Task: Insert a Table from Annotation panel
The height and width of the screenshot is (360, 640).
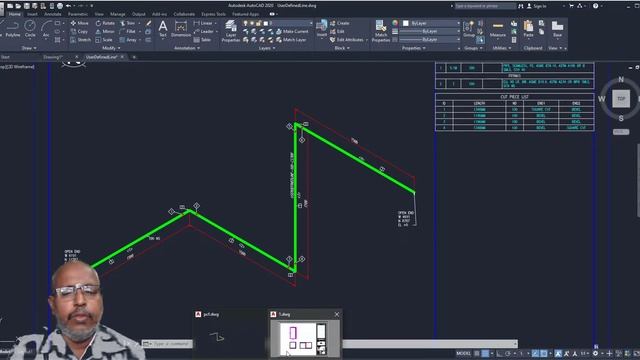Action: point(202,40)
